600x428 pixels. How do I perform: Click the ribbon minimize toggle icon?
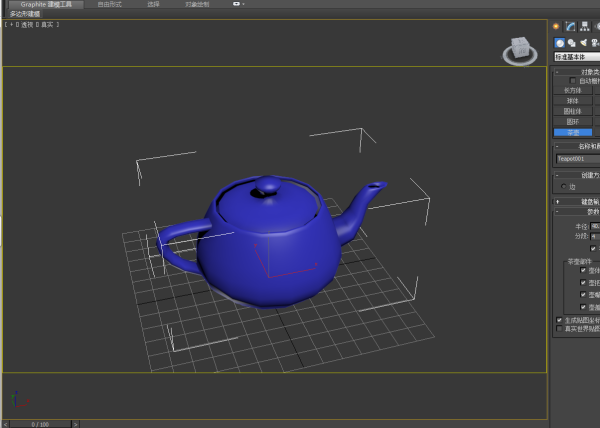pyautogui.click(x=237, y=4)
